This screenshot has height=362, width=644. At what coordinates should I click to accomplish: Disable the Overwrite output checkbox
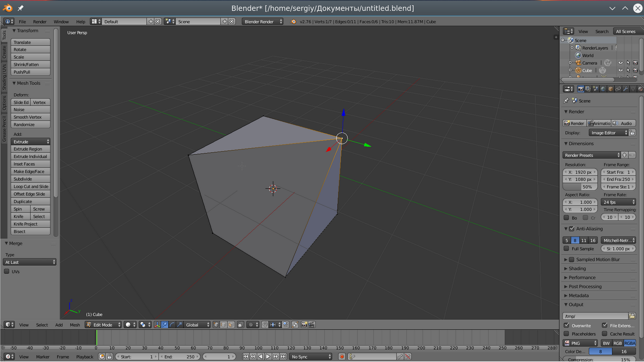(567, 325)
